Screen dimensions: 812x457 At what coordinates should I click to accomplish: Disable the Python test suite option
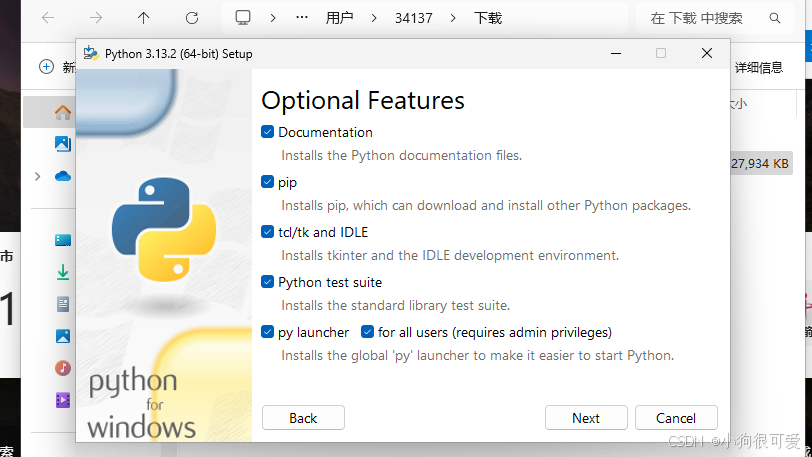coord(267,282)
